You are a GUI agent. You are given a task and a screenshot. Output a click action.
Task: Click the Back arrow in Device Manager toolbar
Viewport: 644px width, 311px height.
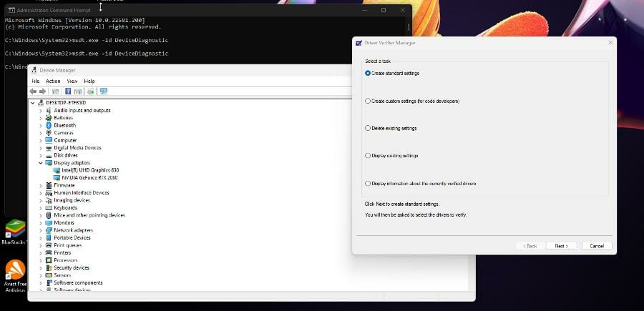(x=33, y=92)
